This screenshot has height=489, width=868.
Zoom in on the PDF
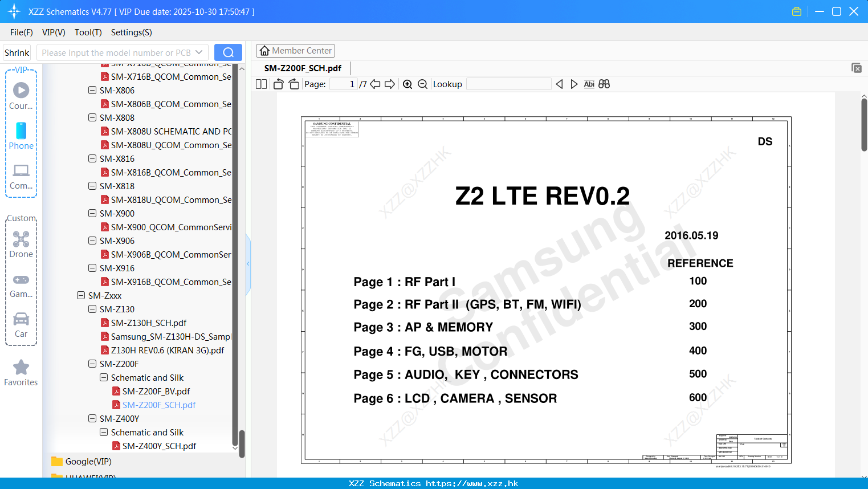click(407, 84)
